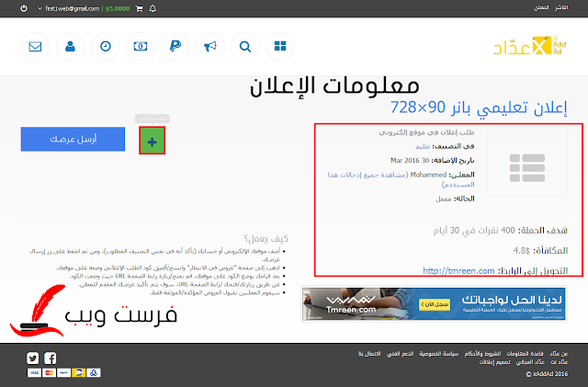Click سجل الآن button in the banner
The image size is (588, 387).
point(435,304)
